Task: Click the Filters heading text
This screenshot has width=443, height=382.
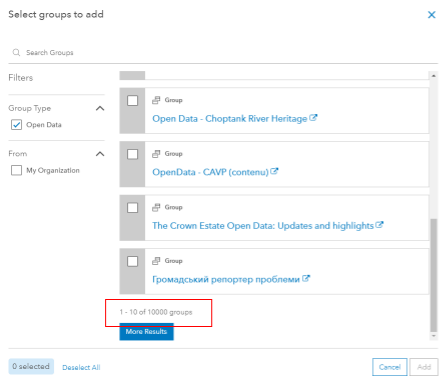Action: click(21, 78)
